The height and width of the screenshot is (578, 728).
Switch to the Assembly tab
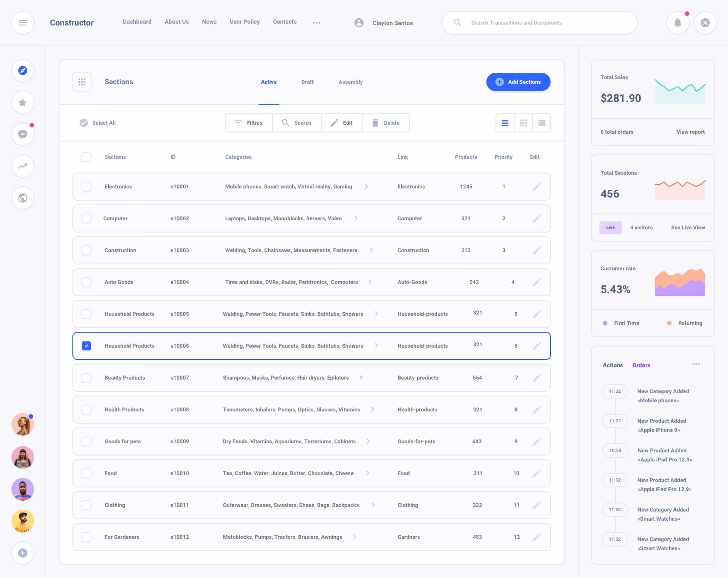351,82
